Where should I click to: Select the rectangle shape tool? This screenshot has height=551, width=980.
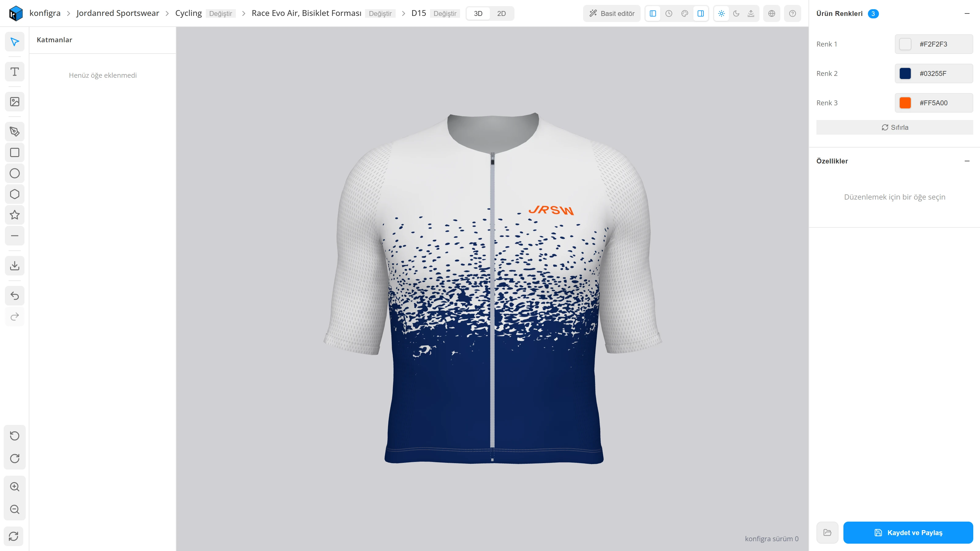(14, 152)
